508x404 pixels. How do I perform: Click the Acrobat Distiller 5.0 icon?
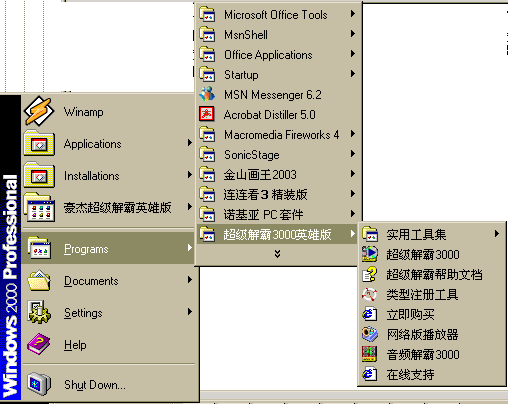207,114
